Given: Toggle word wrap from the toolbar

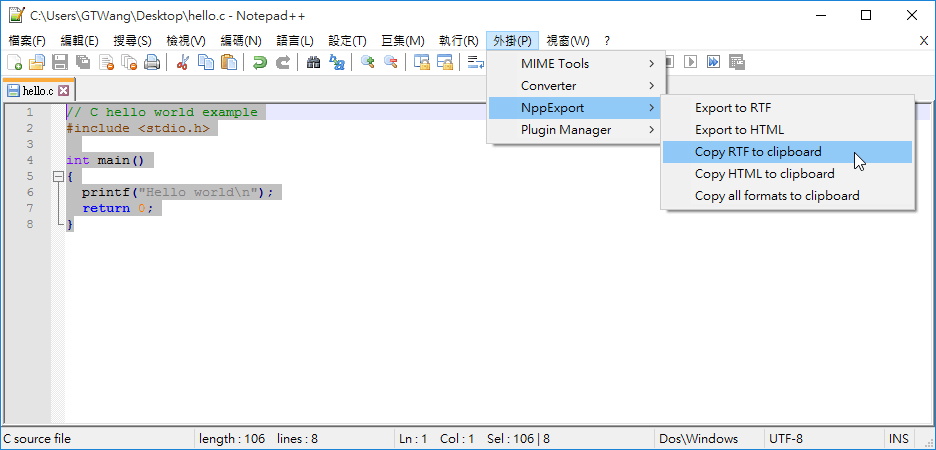Looking at the screenshot, I should [x=476, y=62].
